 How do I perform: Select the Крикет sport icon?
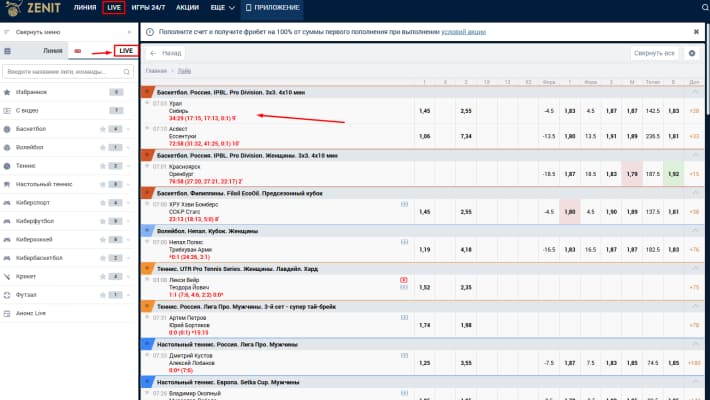click(7, 276)
